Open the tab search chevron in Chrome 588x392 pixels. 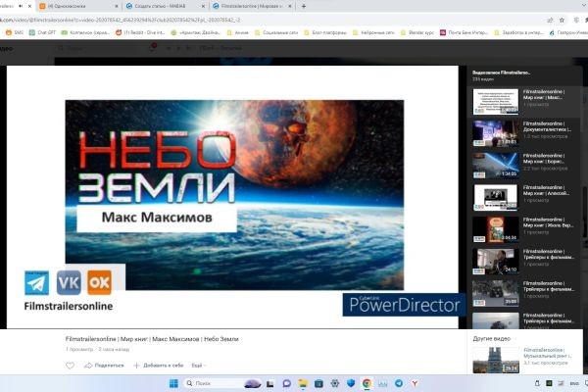(x=584, y=6)
